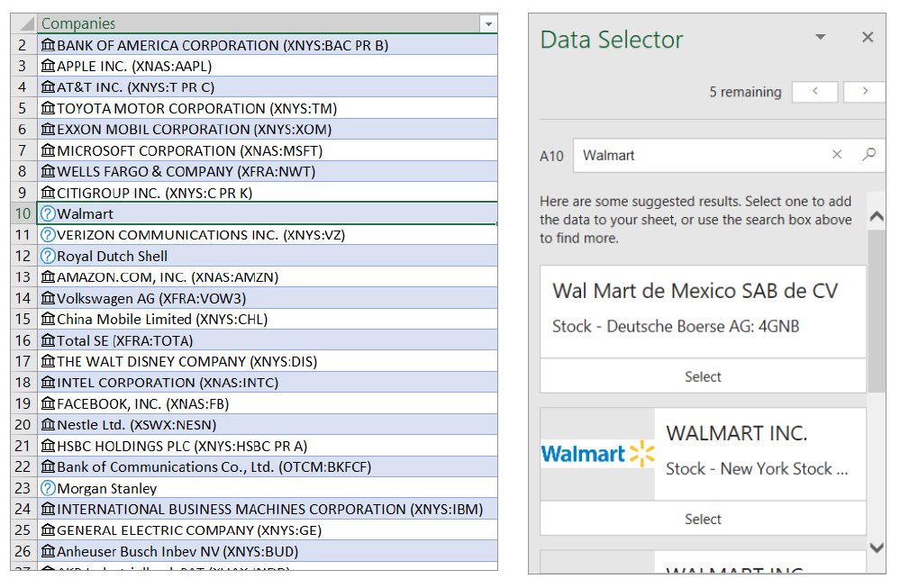Select Wal Mart de Mexico SAB de CV
This screenshot has width=900, height=588.
point(703,376)
